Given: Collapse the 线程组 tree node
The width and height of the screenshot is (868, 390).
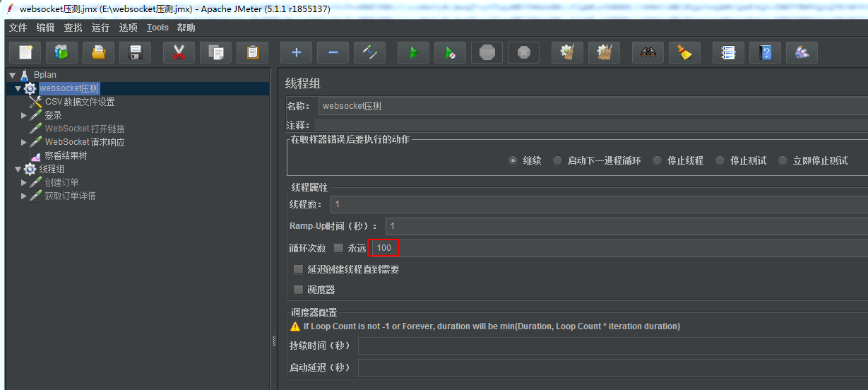Looking at the screenshot, I should click(x=18, y=169).
